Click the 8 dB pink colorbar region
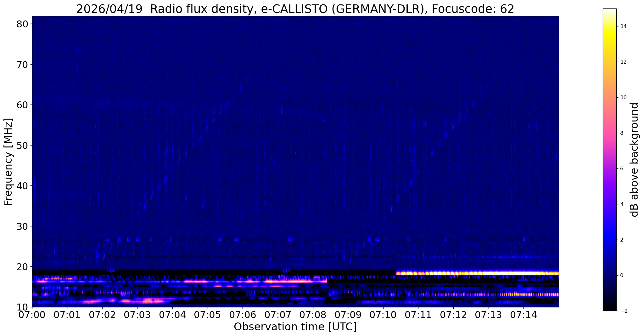 click(x=609, y=133)
